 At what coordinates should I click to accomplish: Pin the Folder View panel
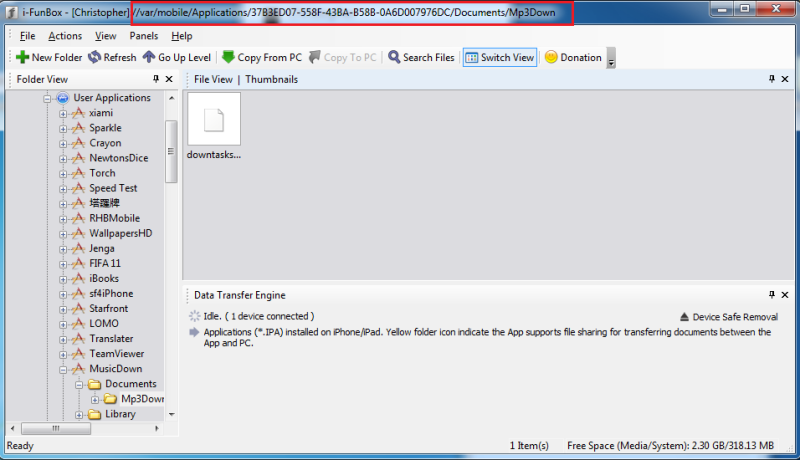(x=156, y=79)
